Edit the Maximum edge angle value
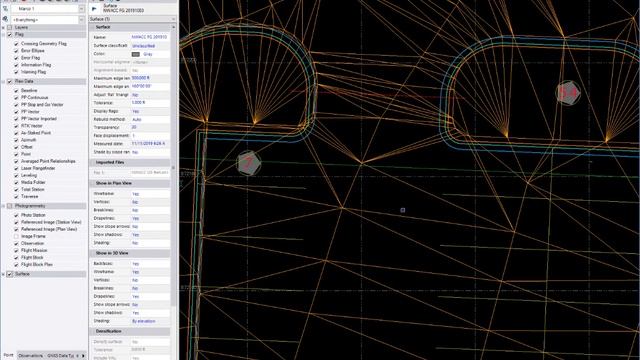The height and width of the screenshot is (360, 640). (150, 87)
